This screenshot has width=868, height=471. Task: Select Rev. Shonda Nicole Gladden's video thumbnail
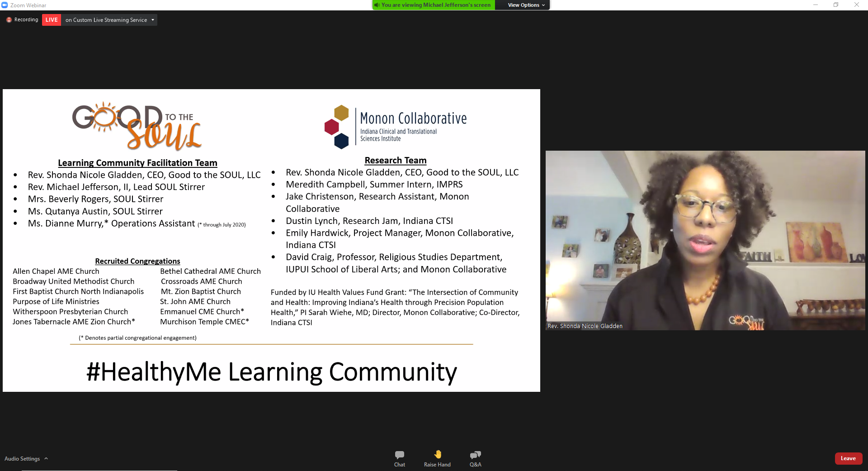pyautogui.click(x=705, y=240)
